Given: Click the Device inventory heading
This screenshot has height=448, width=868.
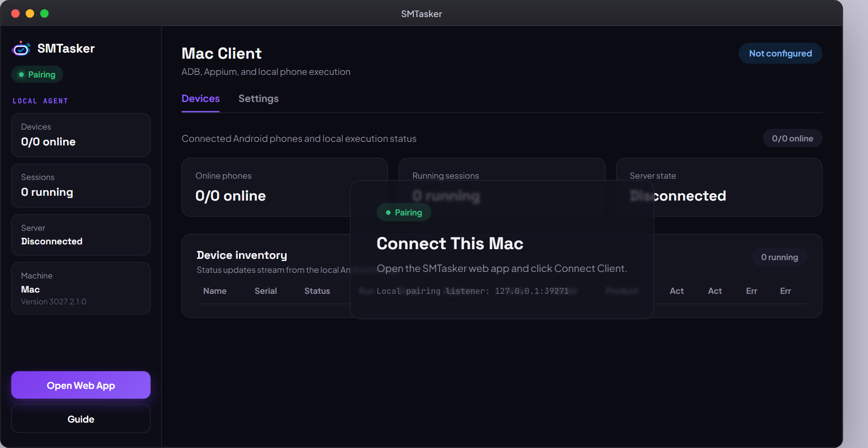Looking at the screenshot, I should [x=242, y=255].
